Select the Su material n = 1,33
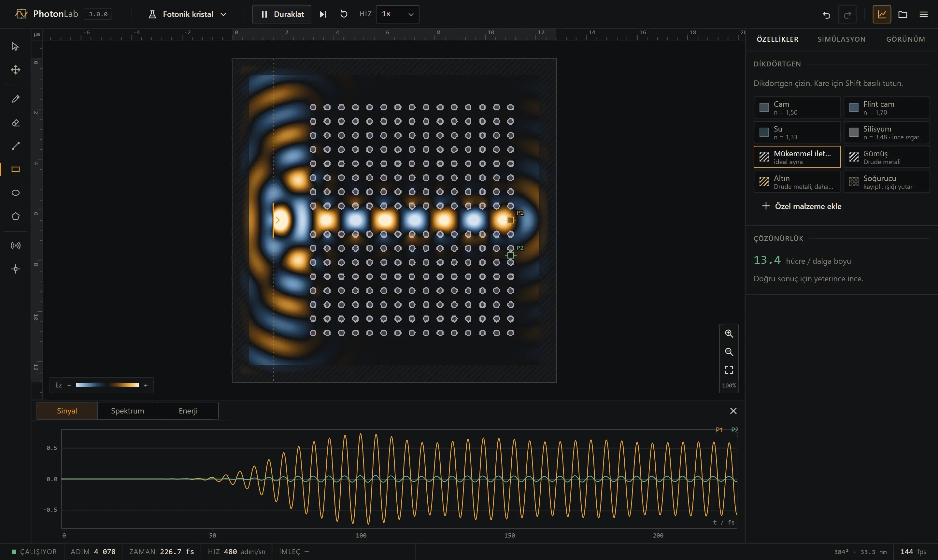This screenshot has height=560, width=938. pyautogui.click(x=797, y=132)
